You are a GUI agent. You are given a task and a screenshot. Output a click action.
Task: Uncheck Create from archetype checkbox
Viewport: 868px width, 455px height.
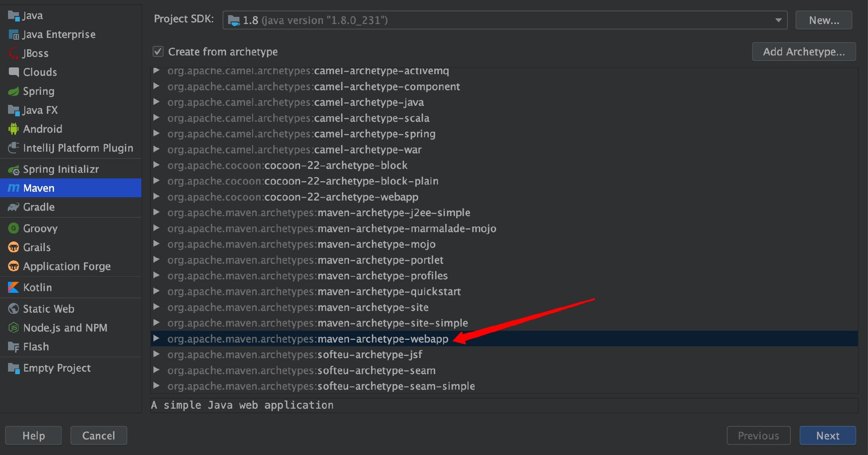(158, 52)
